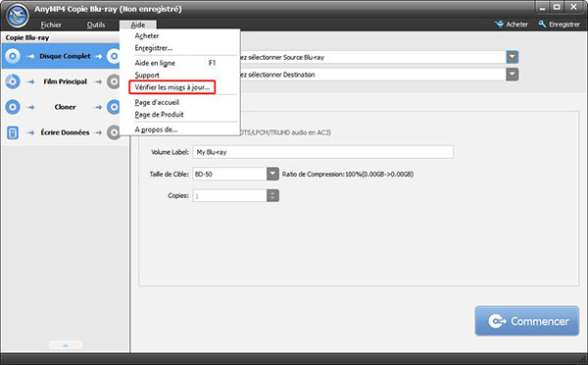Click the Acheter button in top bar
The image size is (588, 365).
tap(512, 25)
